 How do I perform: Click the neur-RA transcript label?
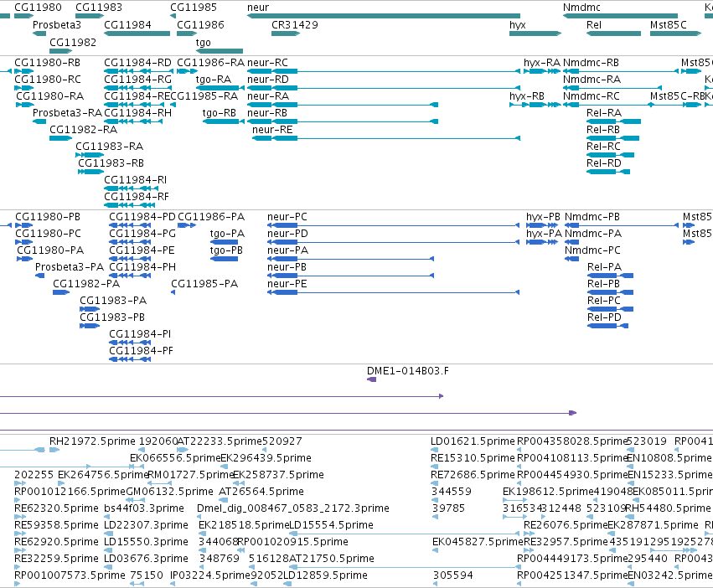click(268, 96)
